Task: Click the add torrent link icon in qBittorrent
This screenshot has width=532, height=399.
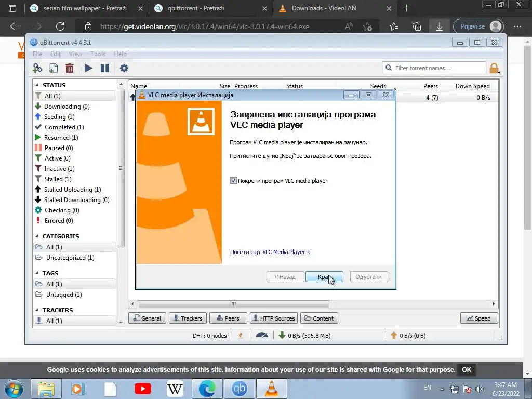Action: pos(37,68)
